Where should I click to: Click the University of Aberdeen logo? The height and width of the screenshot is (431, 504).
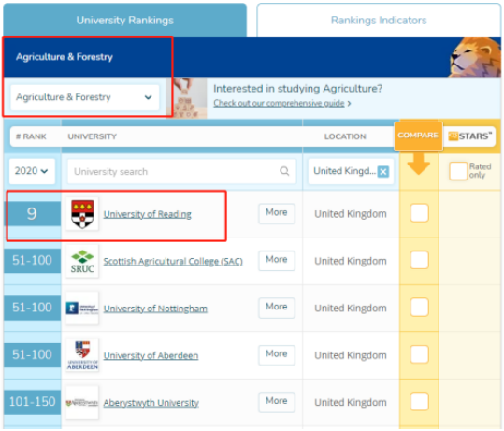coord(82,355)
